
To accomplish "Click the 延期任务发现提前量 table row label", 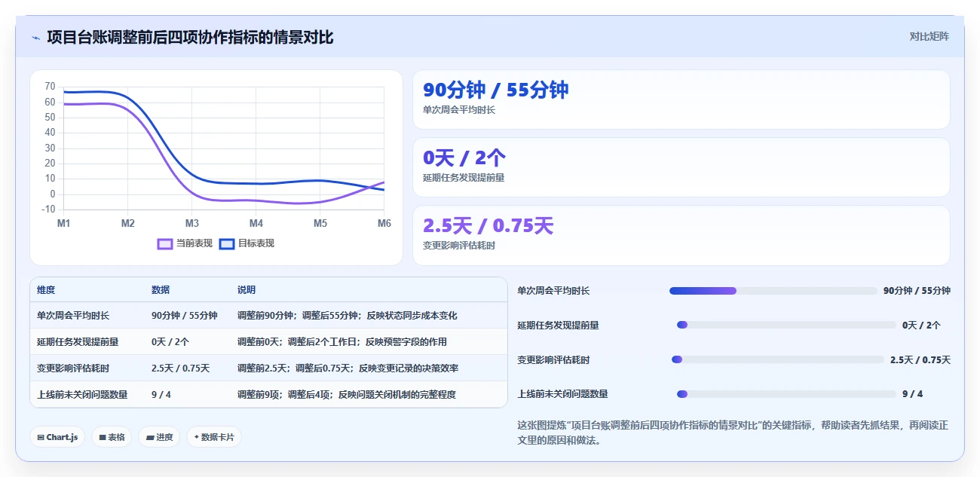I will point(78,342).
